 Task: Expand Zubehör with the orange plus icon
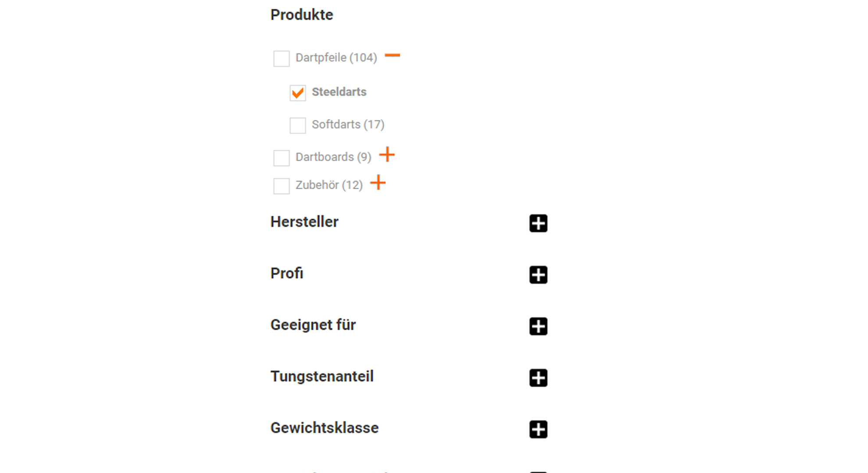pyautogui.click(x=378, y=183)
